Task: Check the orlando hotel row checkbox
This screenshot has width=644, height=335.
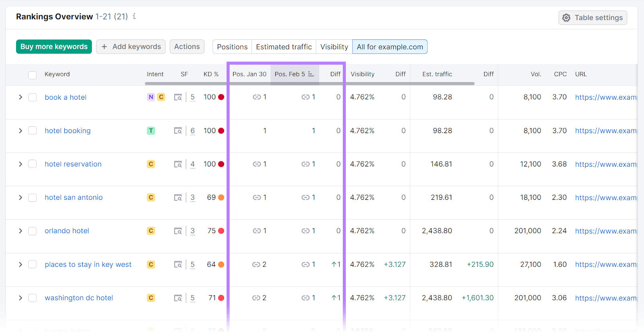Action: 33,231
